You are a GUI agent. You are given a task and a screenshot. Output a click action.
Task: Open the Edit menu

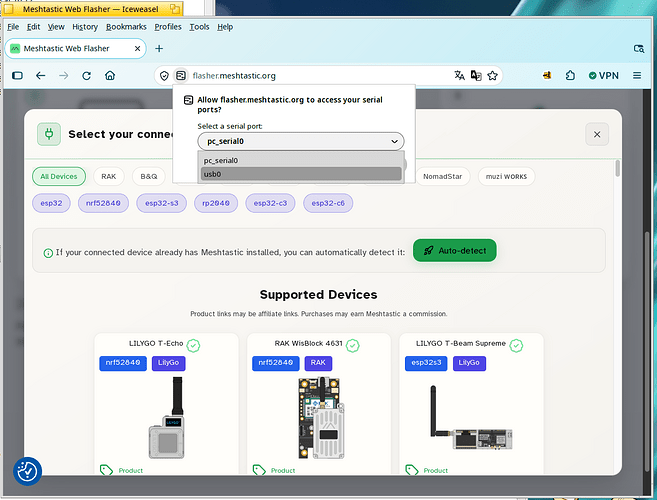pos(33,27)
